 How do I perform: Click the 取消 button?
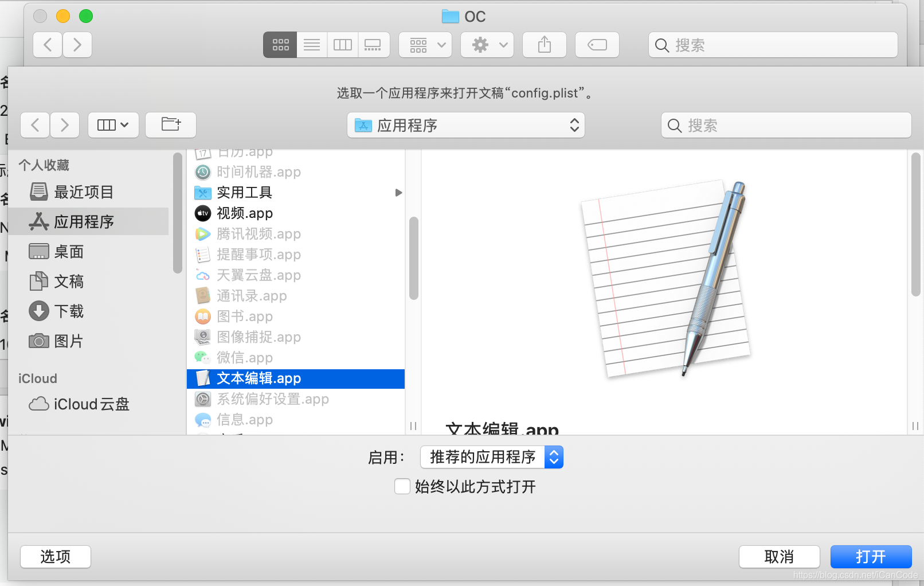779,557
